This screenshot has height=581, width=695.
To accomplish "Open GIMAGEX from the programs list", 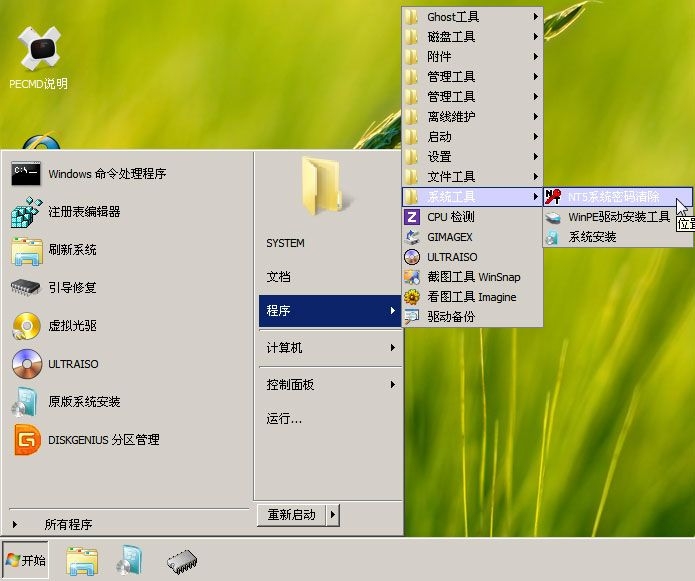I will (449, 237).
